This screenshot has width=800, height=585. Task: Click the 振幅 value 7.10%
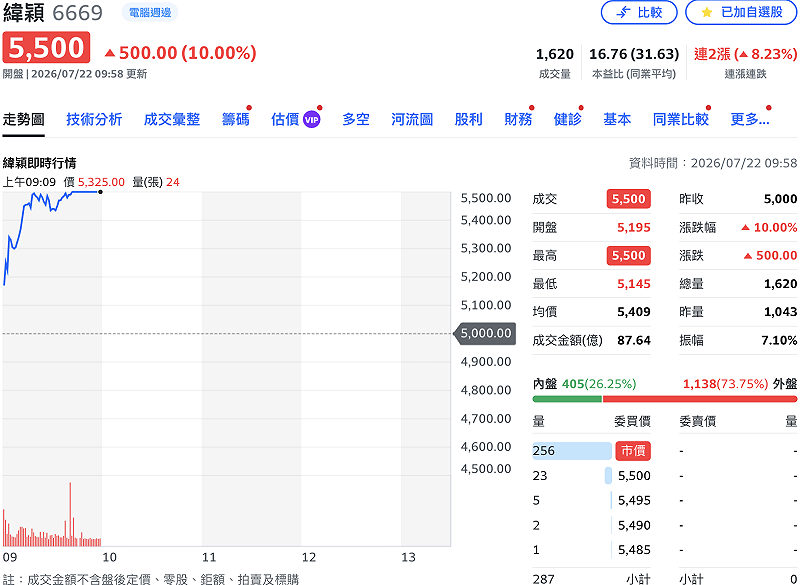coord(779,340)
